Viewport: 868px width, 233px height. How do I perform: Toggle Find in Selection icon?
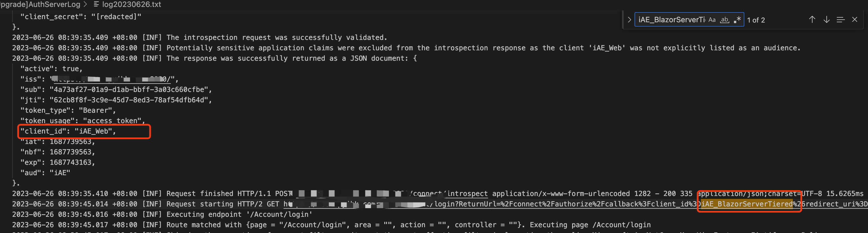(841, 20)
